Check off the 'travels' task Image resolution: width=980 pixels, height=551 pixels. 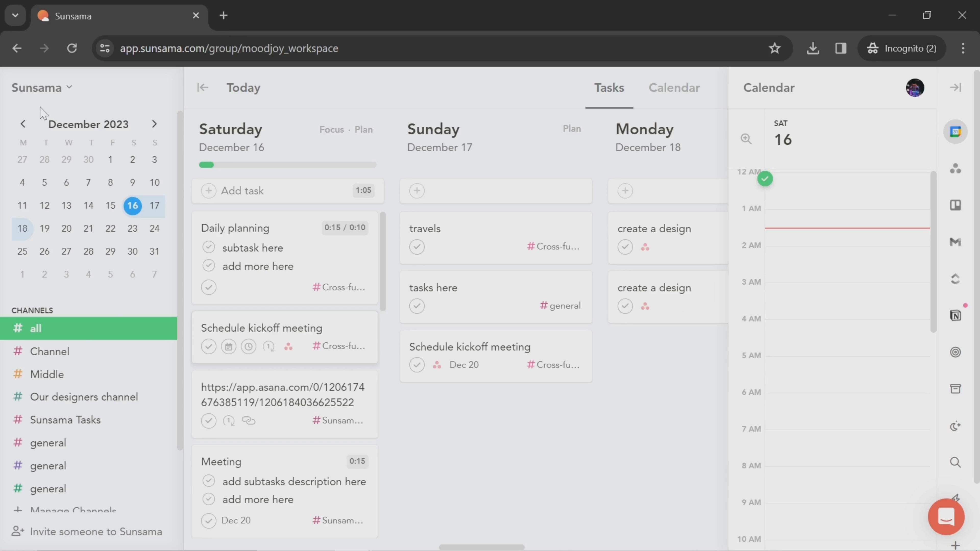[x=417, y=247]
